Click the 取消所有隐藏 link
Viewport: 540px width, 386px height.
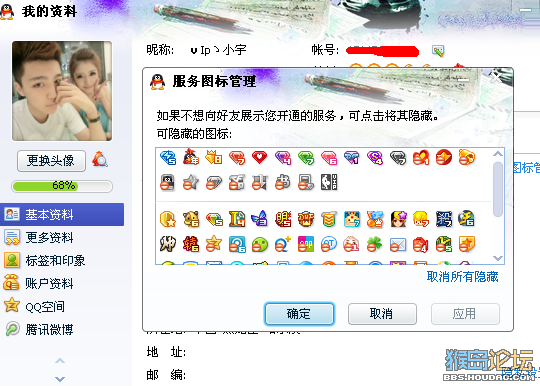click(463, 277)
